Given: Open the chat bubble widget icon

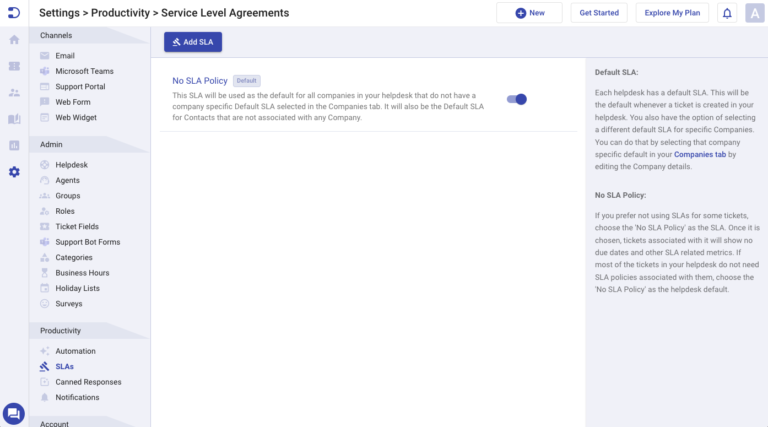Looking at the screenshot, I should tap(14, 414).
